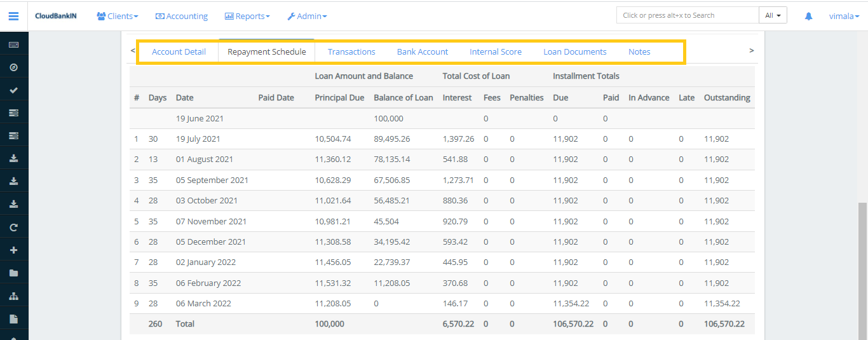The width and height of the screenshot is (868, 340).
Task: Toggle the hamburger menu icon
Action: point(13,16)
